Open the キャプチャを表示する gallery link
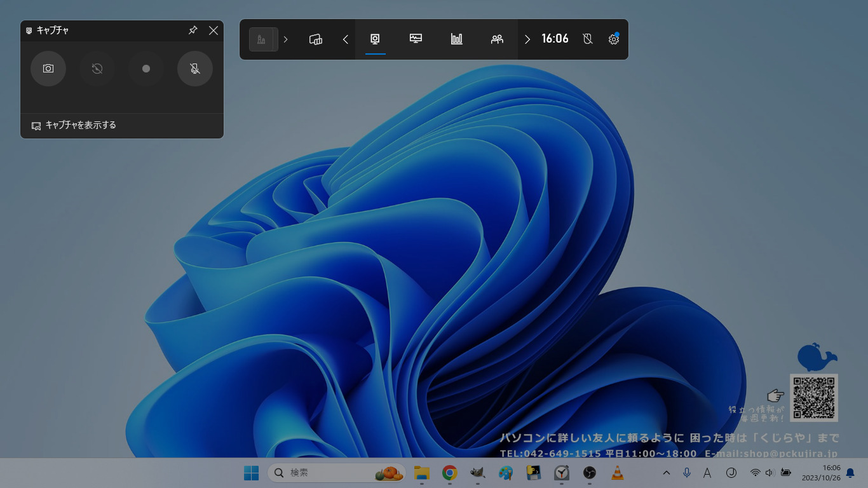 tap(80, 125)
